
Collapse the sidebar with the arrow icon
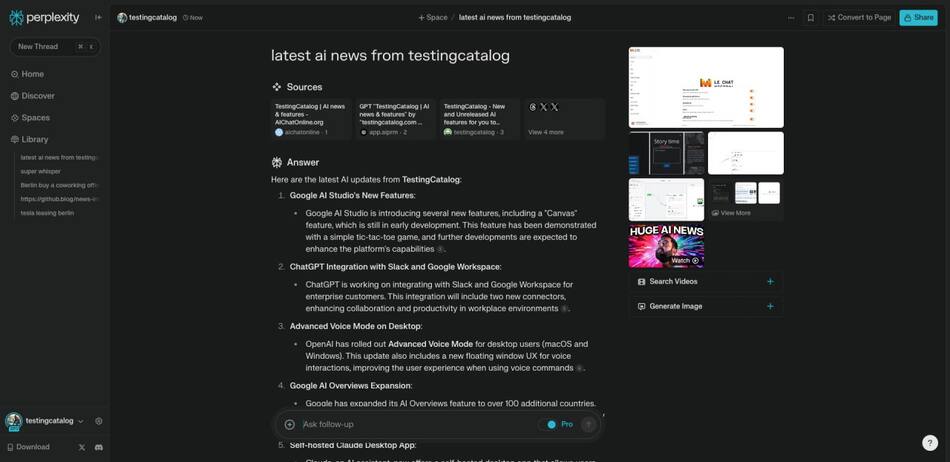tap(98, 17)
